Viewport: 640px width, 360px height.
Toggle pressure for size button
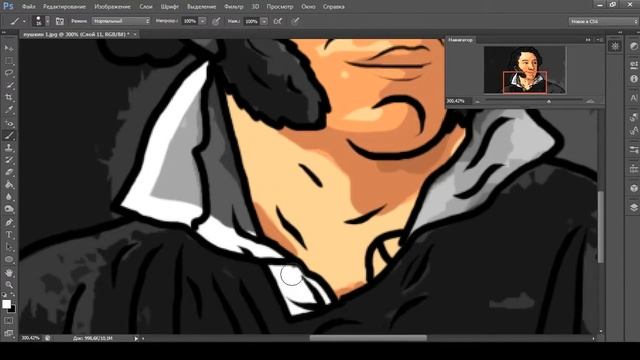(x=295, y=21)
